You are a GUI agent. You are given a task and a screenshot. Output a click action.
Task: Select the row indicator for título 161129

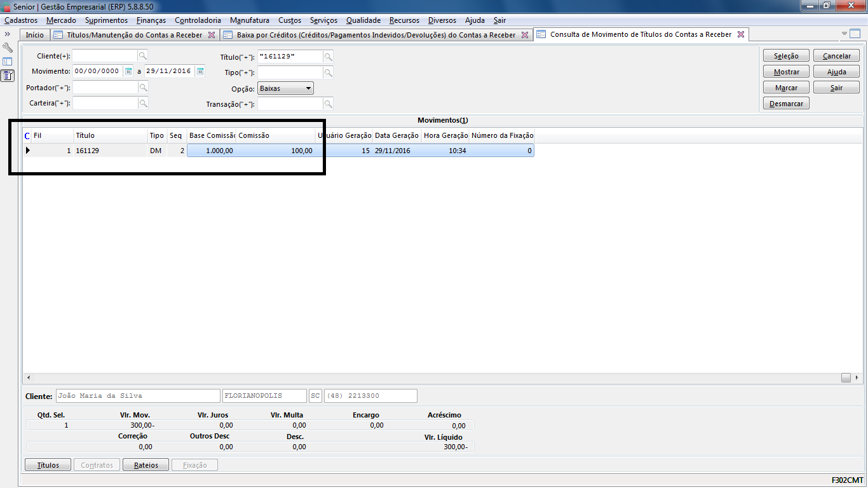[27, 151]
